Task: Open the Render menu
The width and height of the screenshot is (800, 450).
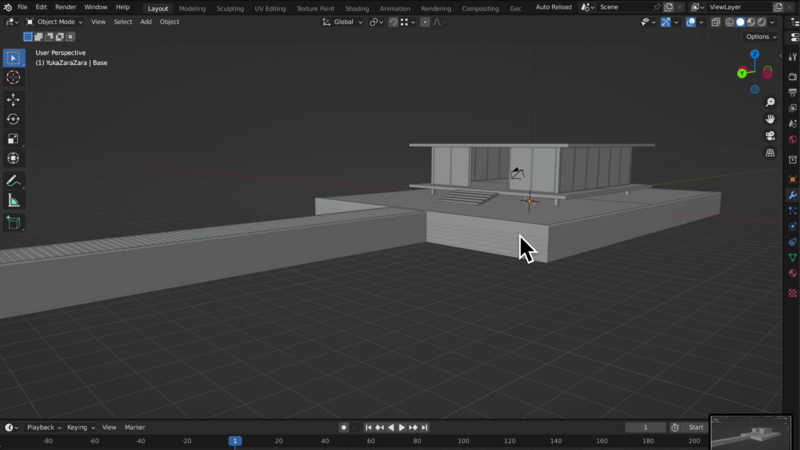Action: pos(65,7)
